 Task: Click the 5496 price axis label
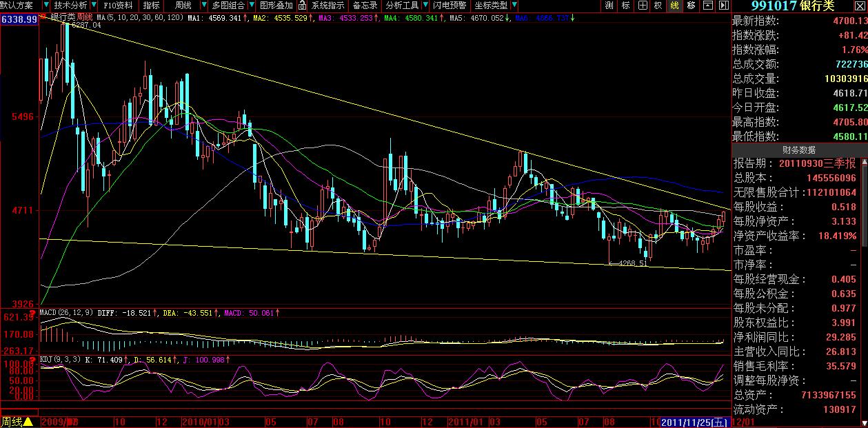(21, 116)
